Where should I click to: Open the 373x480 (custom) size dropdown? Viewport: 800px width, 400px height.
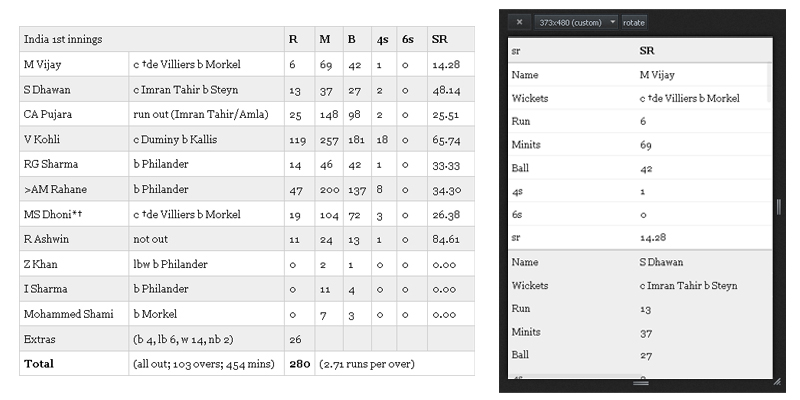(x=576, y=22)
